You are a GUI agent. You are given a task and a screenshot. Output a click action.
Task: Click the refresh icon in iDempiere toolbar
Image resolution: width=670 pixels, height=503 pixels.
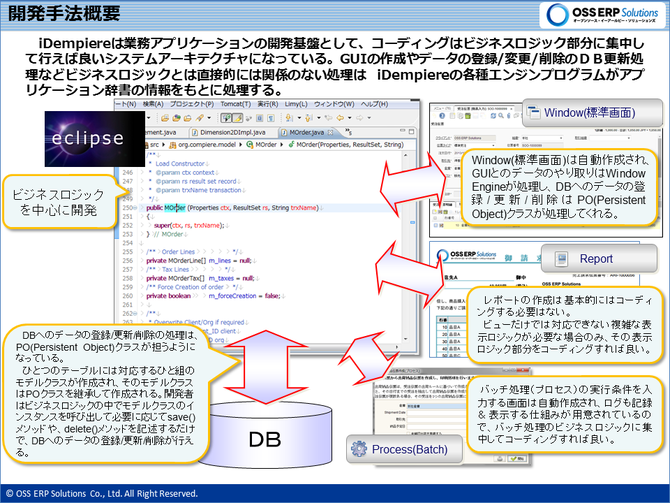(494, 116)
